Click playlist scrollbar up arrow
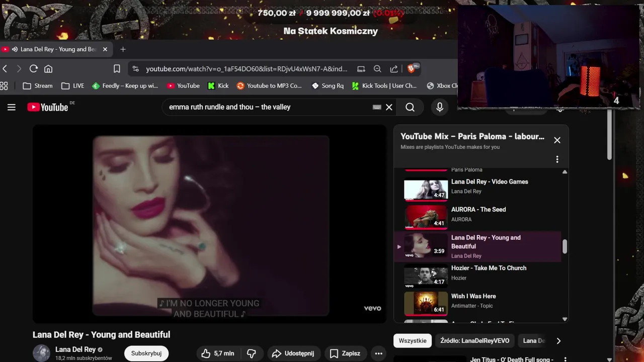Viewport: 644px width, 362px height. point(565,172)
